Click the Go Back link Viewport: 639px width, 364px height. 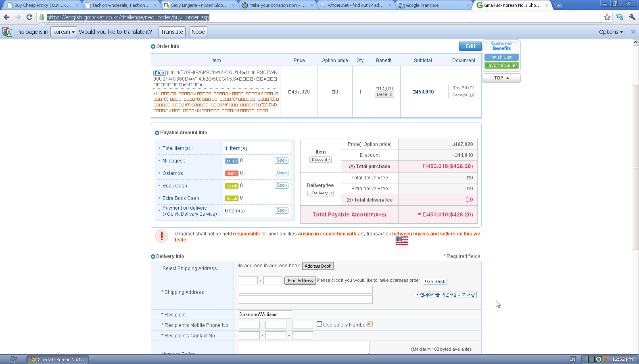(x=435, y=281)
